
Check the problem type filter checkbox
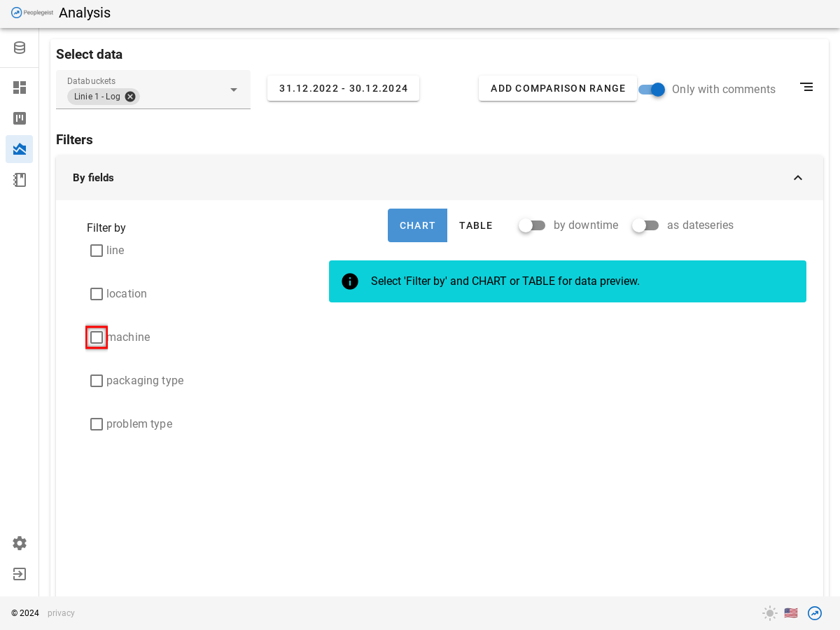[97, 424]
